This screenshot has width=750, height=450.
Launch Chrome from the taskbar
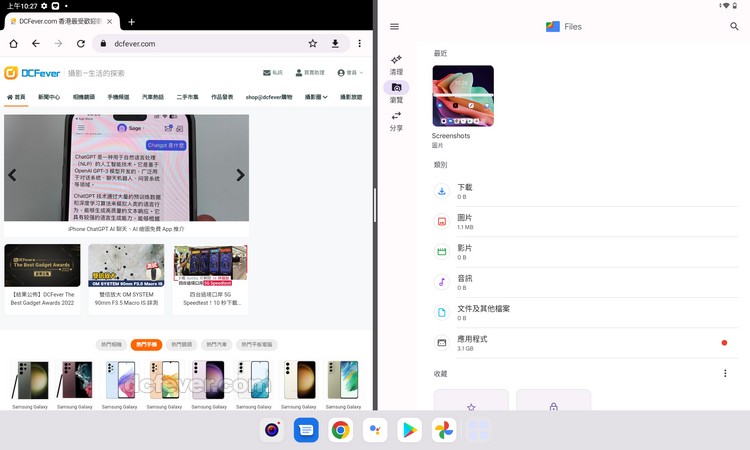coord(341,430)
